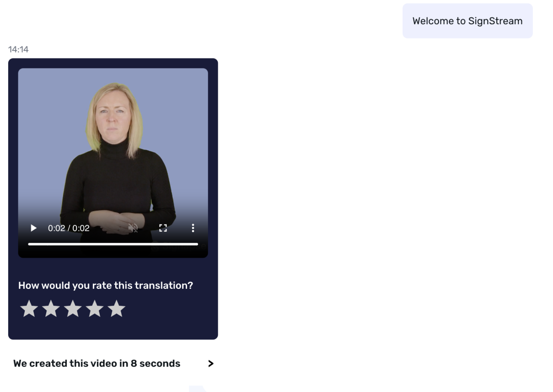Expand the video creation time chevron
Screen dimensions: 553x392
click(x=210, y=364)
